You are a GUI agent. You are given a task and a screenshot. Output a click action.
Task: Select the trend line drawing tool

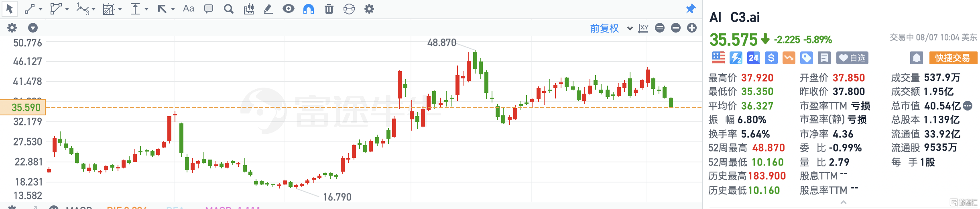click(x=30, y=9)
